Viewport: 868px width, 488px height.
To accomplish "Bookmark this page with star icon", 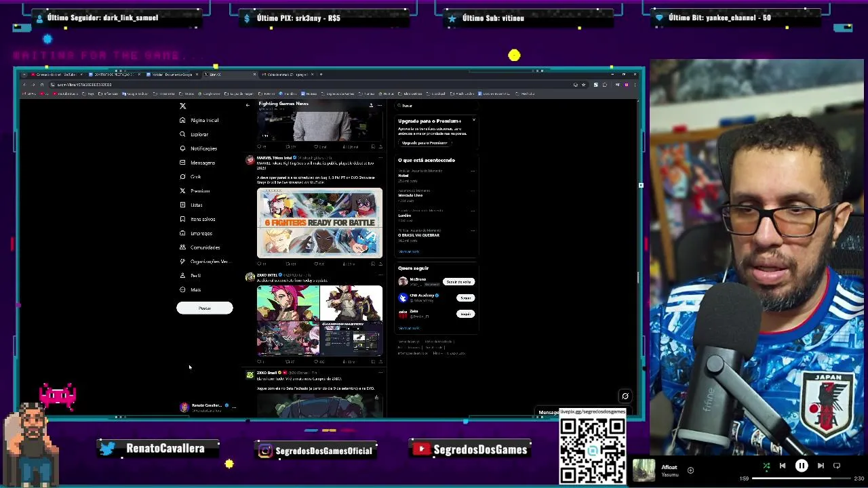I will point(584,85).
